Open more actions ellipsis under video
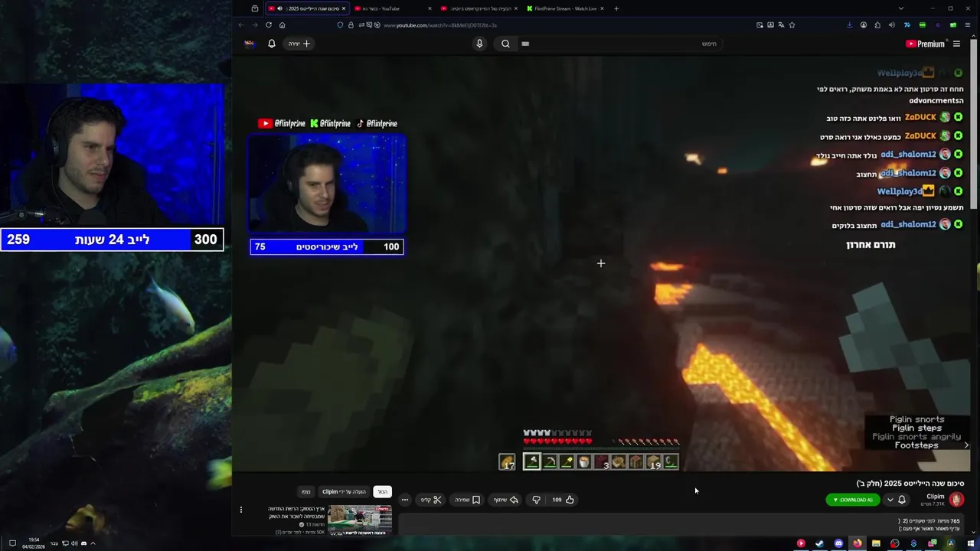Viewport: 980px width, 551px height. (x=405, y=500)
